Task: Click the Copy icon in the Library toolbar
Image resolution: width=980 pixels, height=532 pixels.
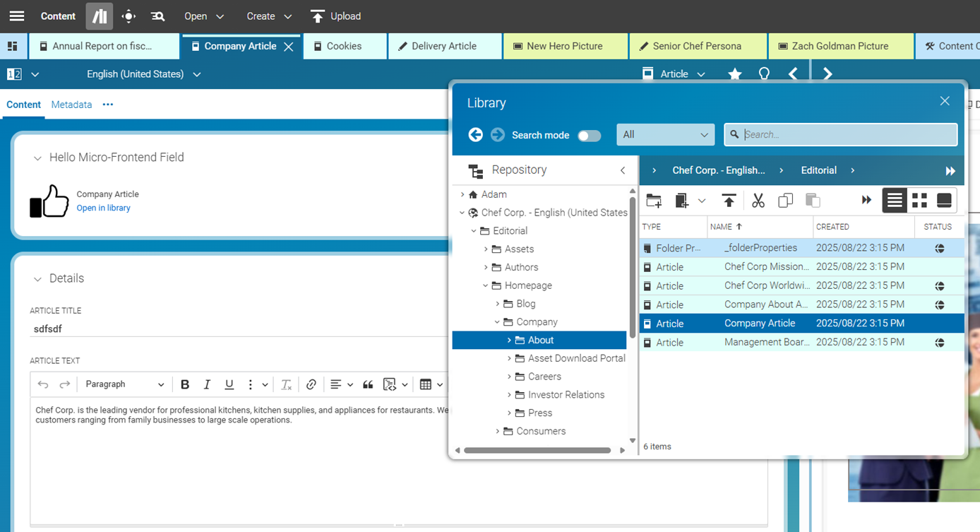Action: pyautogui.click(x=785, y=200)
